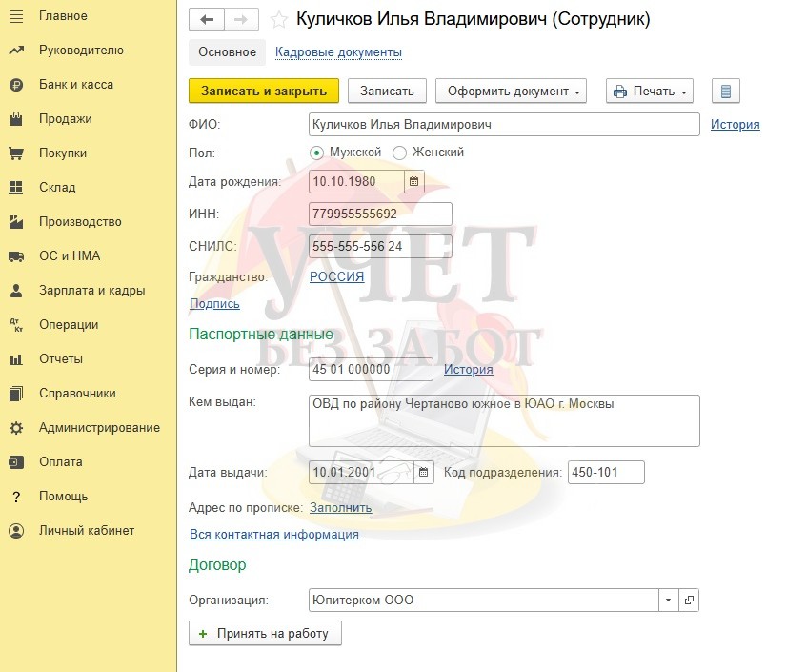The image size is (786, 672).
Task: Click the forward navigation arrow
Action: click(241, 20)
